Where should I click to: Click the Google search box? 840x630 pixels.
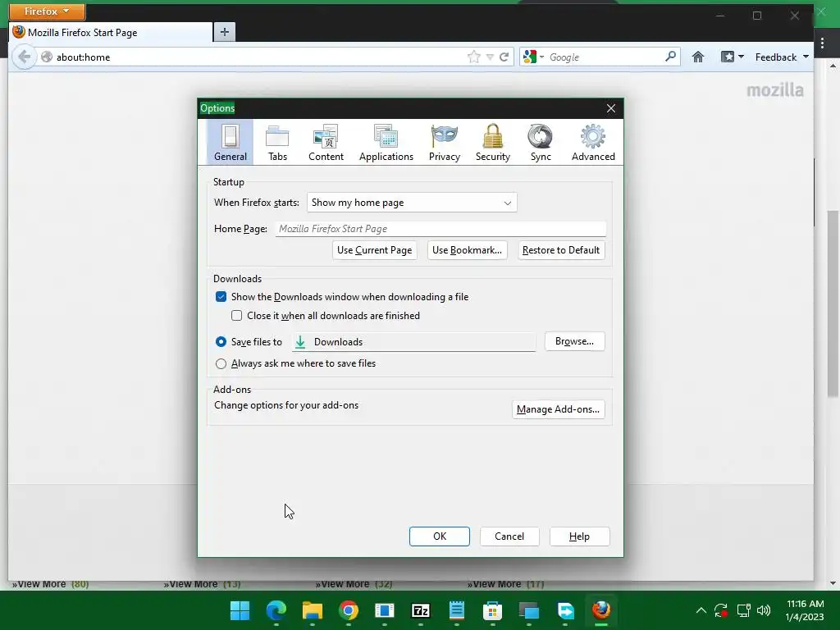pos(605,57)
